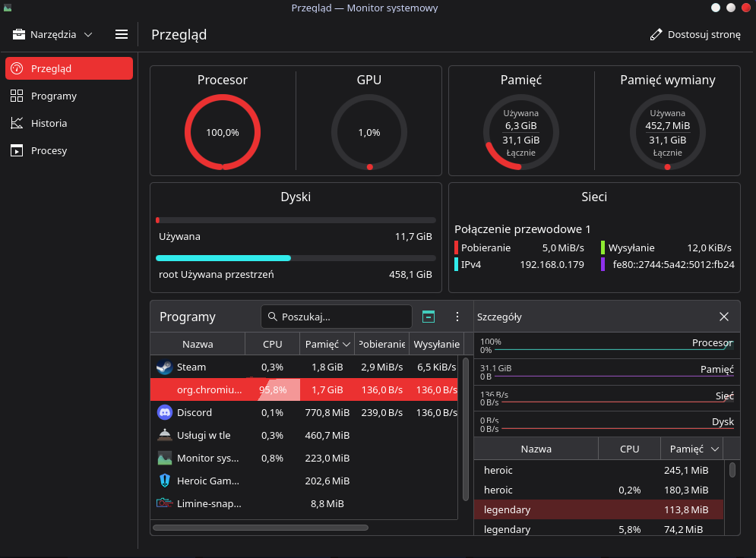
Task: Click the Procesor history graph in details
Action: click(x=606, y=345)
